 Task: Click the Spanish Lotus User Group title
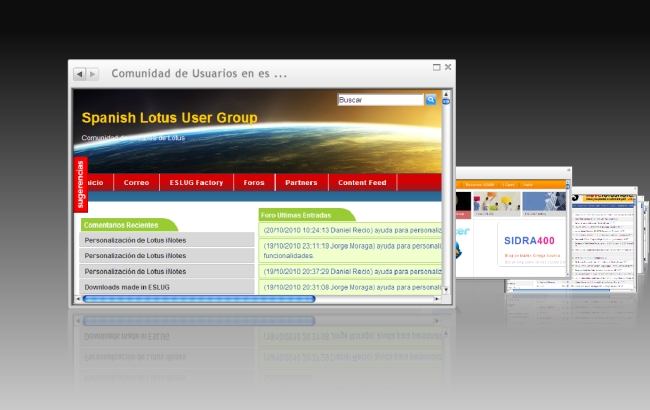coord(170,118)
